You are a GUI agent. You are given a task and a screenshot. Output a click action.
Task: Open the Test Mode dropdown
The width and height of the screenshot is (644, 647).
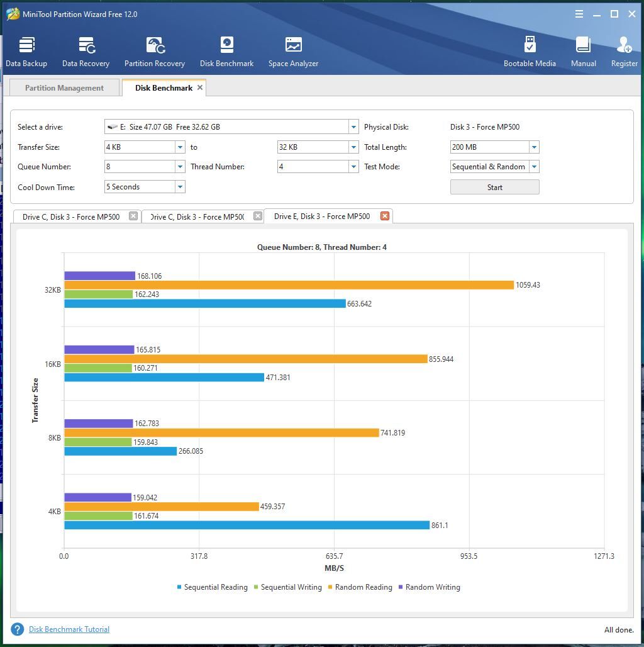coord(535,167)
